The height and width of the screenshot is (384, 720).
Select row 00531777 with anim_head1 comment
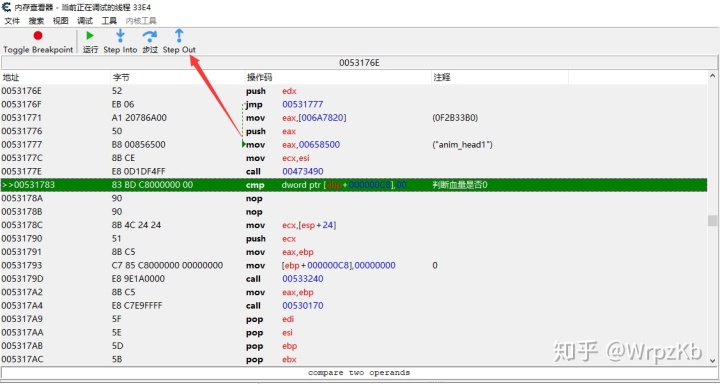354,145
